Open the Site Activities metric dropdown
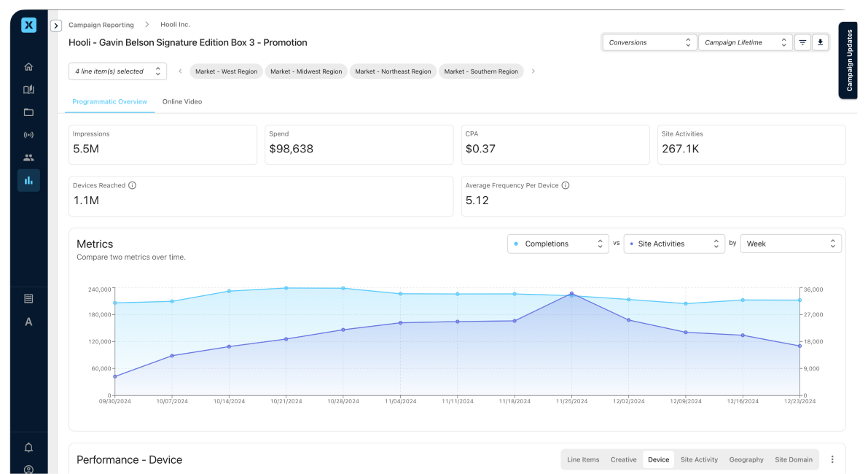Screen dimensions: 868x474 tap(674, 244)
